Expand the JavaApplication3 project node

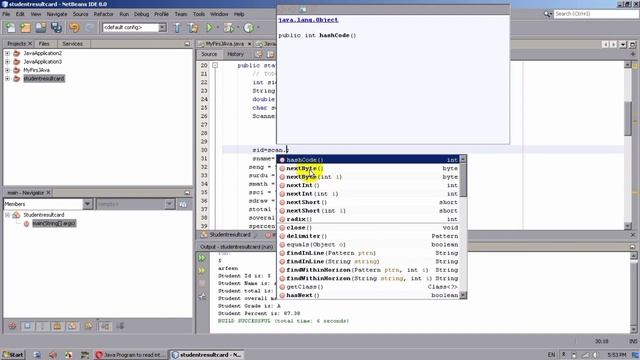click(x=7, y=62)
